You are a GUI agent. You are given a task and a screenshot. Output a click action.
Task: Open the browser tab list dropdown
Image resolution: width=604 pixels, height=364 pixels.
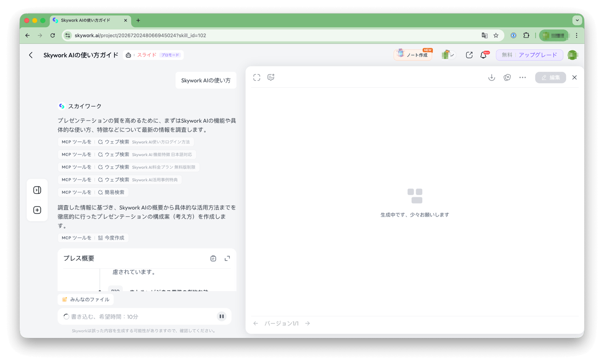click(x=577, y=20)
